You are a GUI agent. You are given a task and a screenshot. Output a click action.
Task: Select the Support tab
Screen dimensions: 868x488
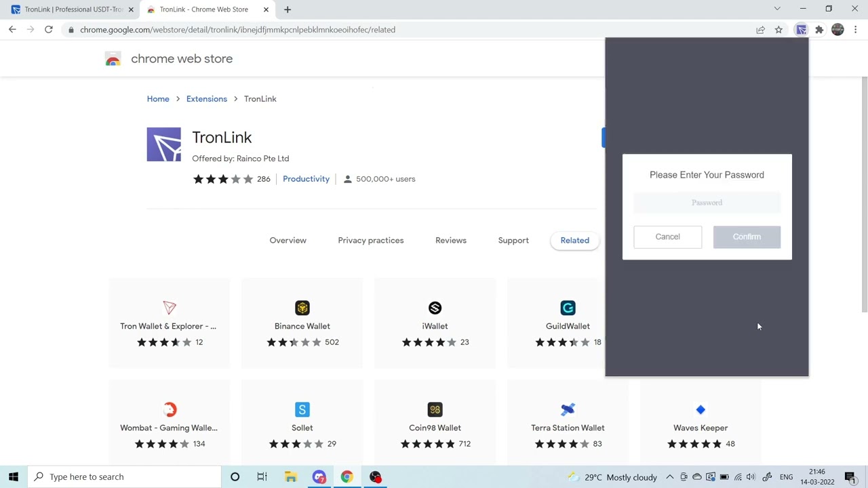pos(513,240)
